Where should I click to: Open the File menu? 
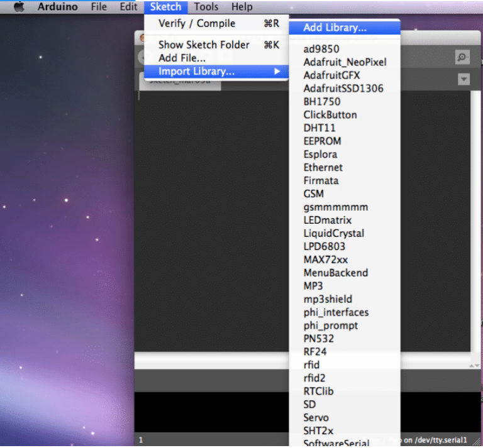(99, 7)
